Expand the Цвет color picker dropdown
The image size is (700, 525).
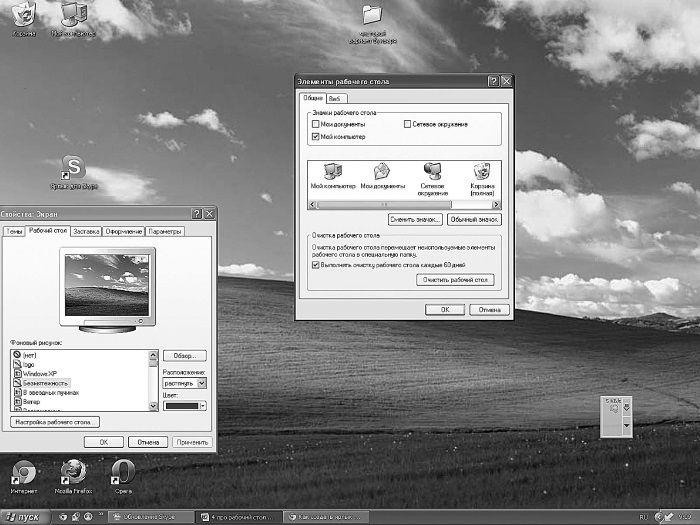click(x=184, y=405)
